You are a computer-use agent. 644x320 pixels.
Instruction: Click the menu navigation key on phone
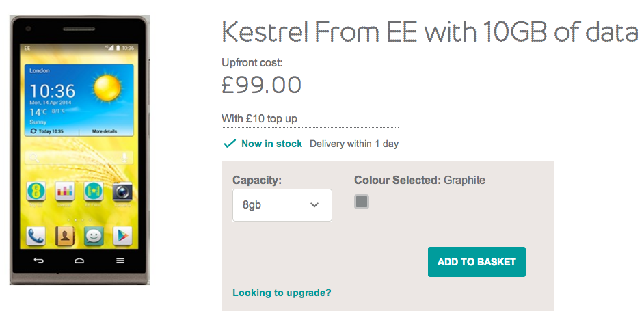click(x=120, y=261)
